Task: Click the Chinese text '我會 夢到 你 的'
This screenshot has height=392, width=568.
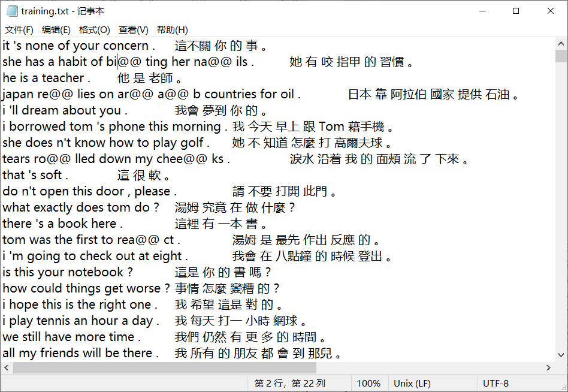Action: 216,110
